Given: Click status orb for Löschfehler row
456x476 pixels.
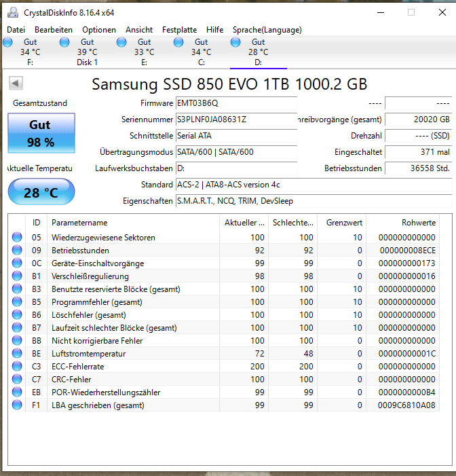Looking at the screenshot, I should click(17, 314).
